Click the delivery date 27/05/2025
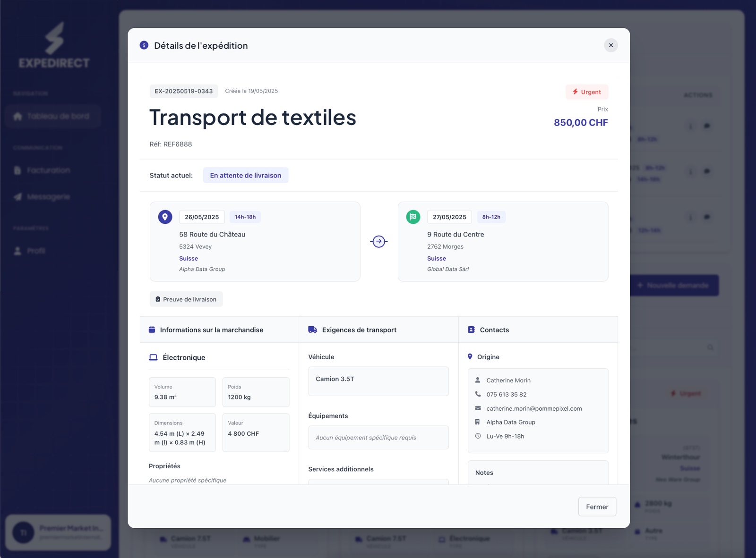The image size is (756, 558). coord(449,217)
